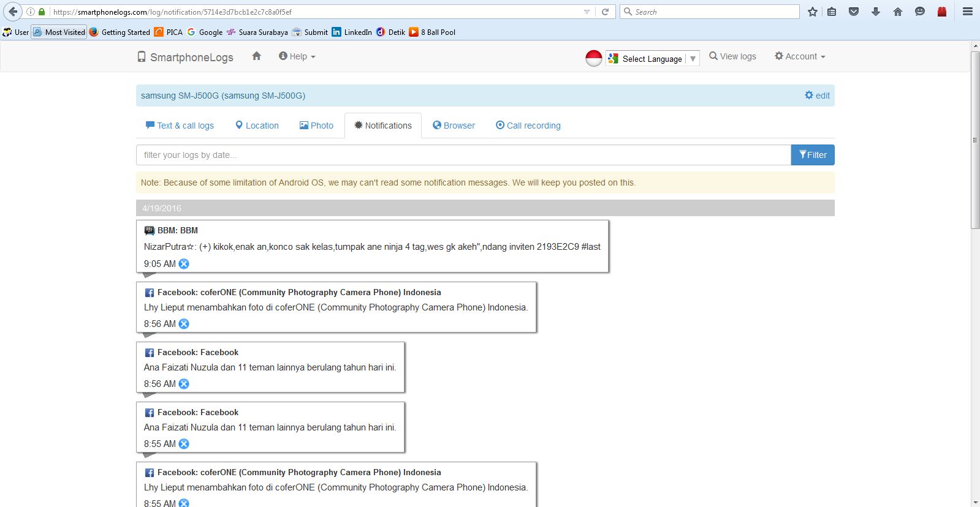Viewport: 980px width, 507px height.
Task: Open the View logs link
Action: click(x=732, y=56)
